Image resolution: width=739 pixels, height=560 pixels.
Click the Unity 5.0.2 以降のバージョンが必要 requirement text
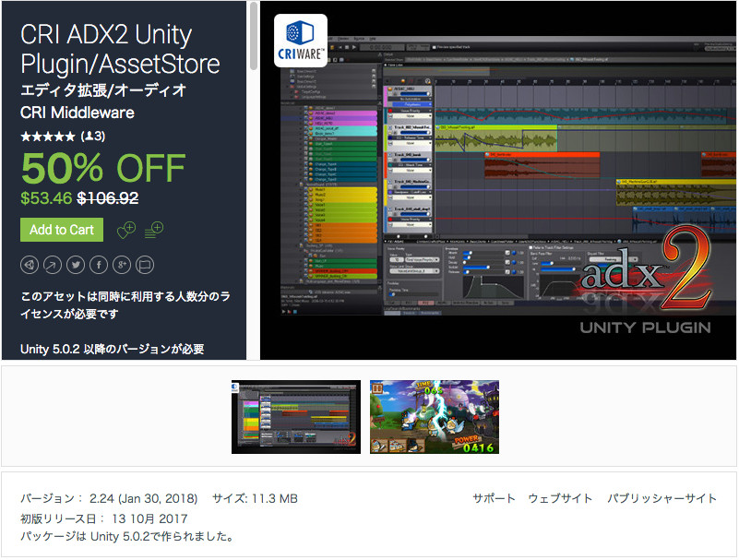[113, 349]
